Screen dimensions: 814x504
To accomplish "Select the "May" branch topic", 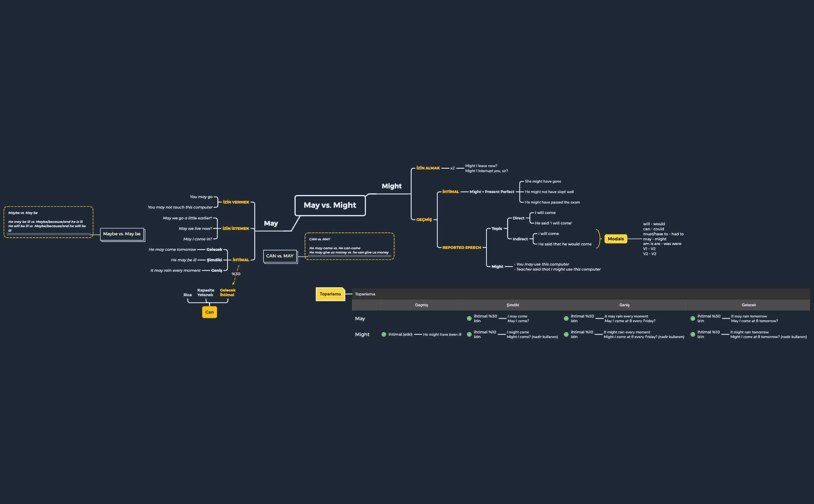I will pyautogui.click(x=271, y=223).
